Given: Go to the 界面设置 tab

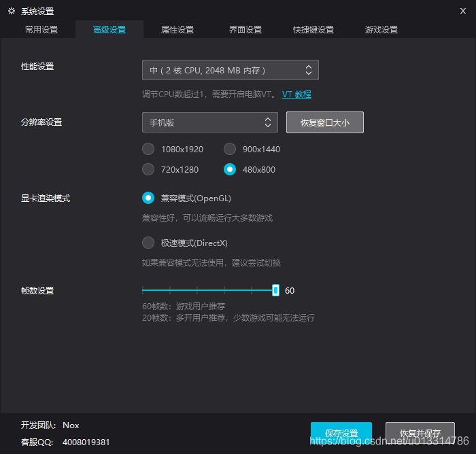Looking at the screenshot, I should pos(245,30).
